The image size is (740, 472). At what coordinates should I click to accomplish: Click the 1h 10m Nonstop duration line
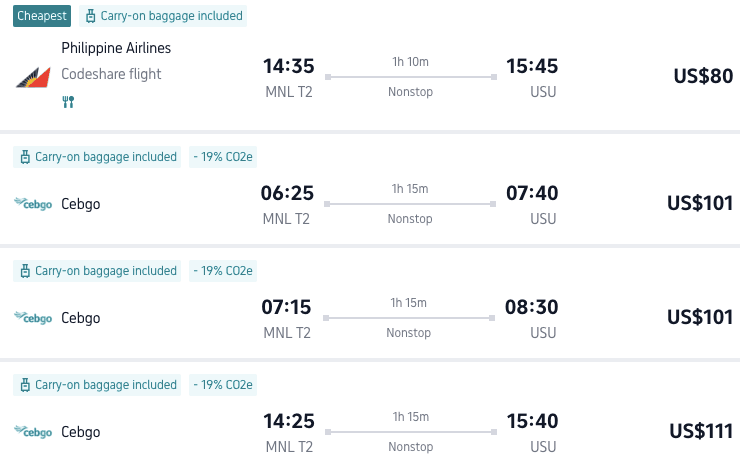(410, 77)
